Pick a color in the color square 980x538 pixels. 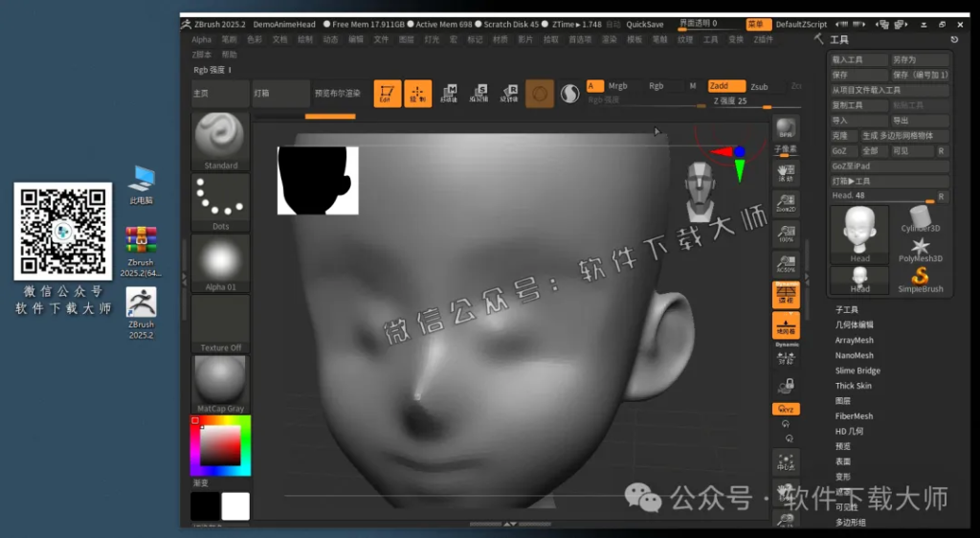(x=220, y=445)
